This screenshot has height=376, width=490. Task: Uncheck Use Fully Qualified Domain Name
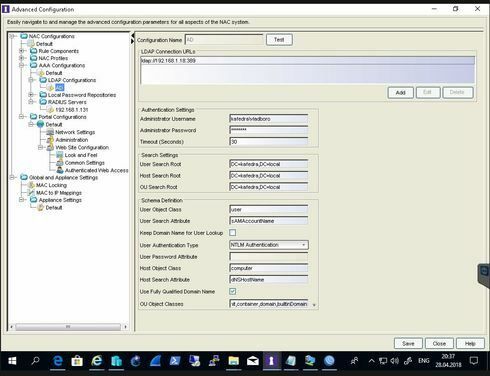[x=233, y=291]
